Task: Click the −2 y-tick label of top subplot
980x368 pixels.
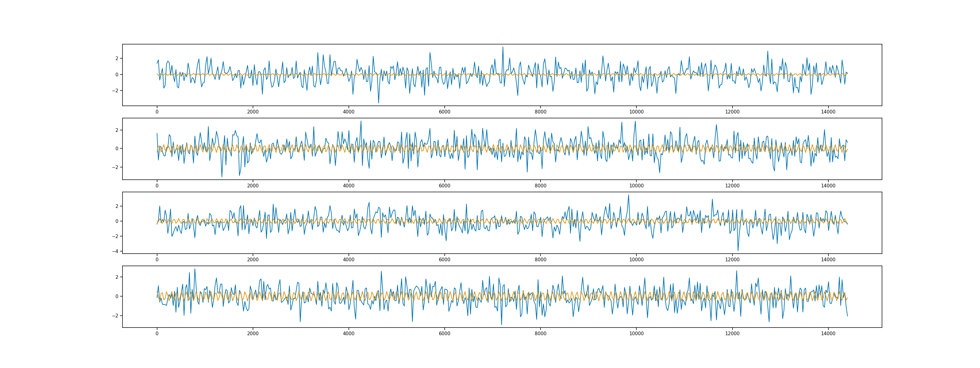Action: coord(115,91)
